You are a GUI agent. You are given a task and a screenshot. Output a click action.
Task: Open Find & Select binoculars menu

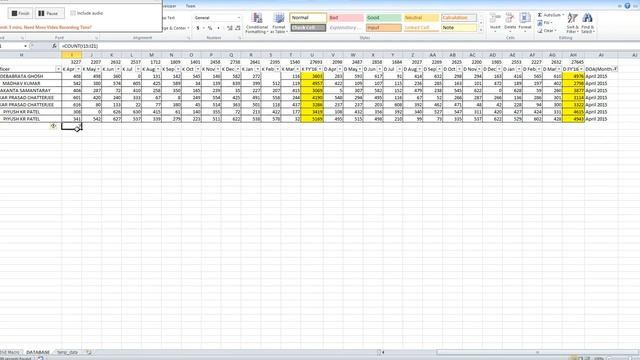tap(587, 23)
